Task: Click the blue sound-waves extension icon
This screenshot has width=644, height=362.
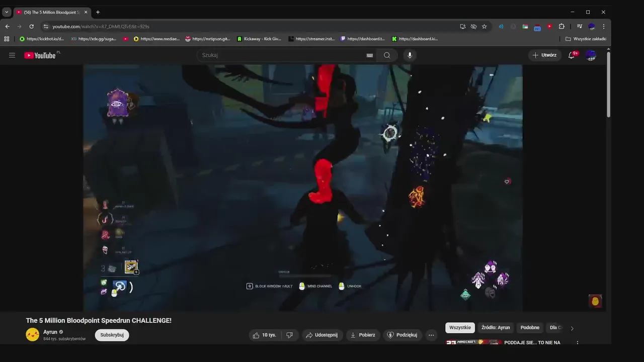Action: click(x=501, y=26)
